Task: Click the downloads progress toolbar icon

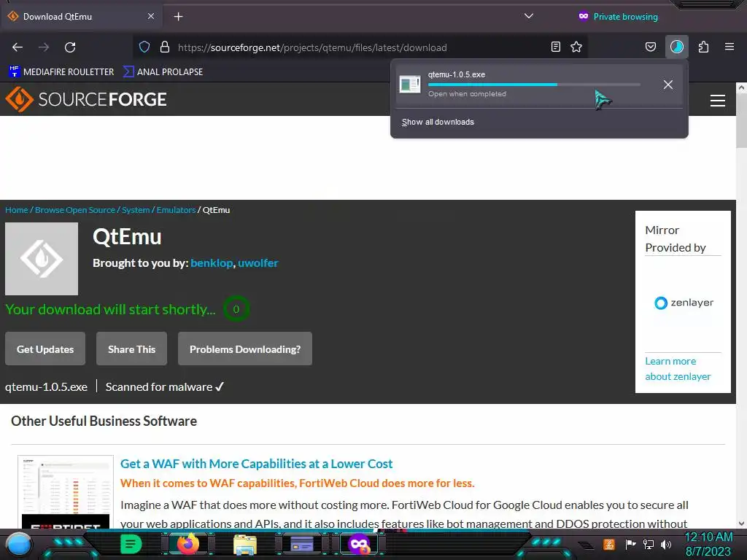Action: [x=676, y=47]
